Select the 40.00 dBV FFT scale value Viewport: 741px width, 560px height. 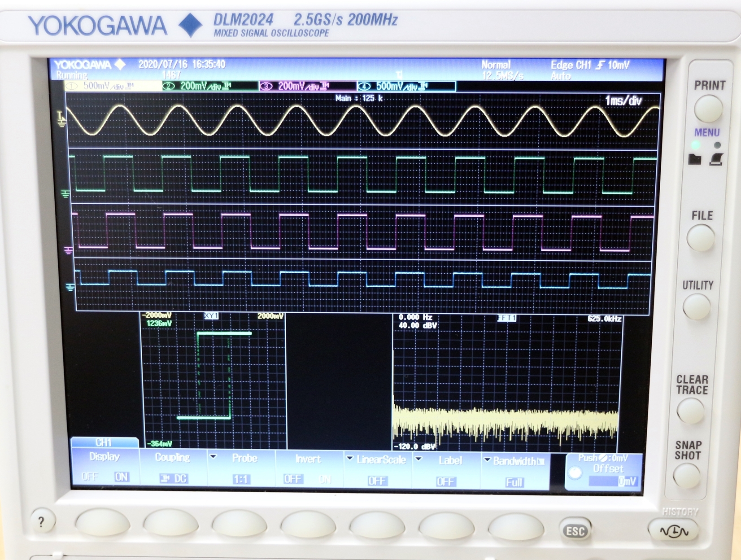418,325
